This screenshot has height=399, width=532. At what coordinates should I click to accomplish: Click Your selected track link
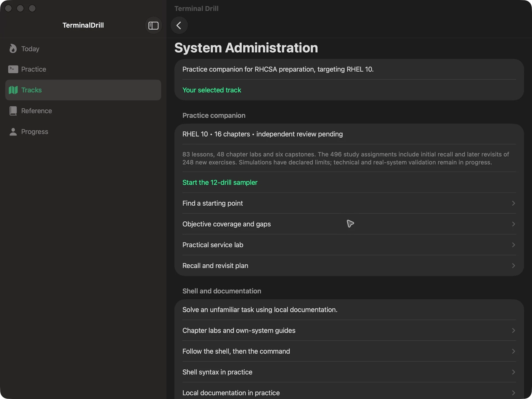(x=212, y=90)
